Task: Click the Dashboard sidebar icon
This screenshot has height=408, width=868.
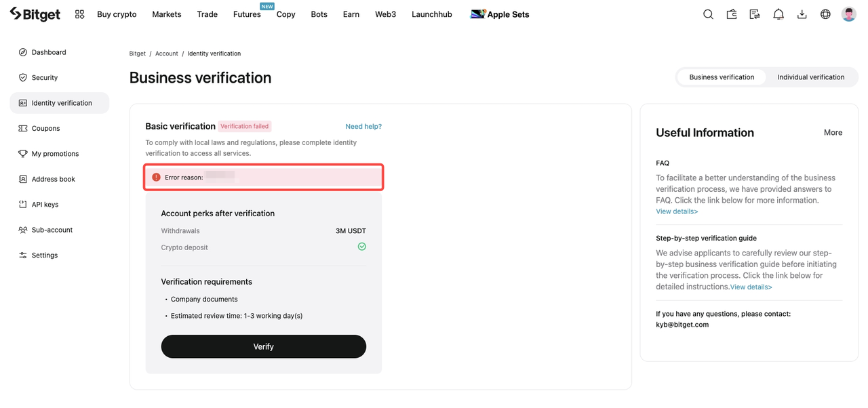Action: (23, 52)
